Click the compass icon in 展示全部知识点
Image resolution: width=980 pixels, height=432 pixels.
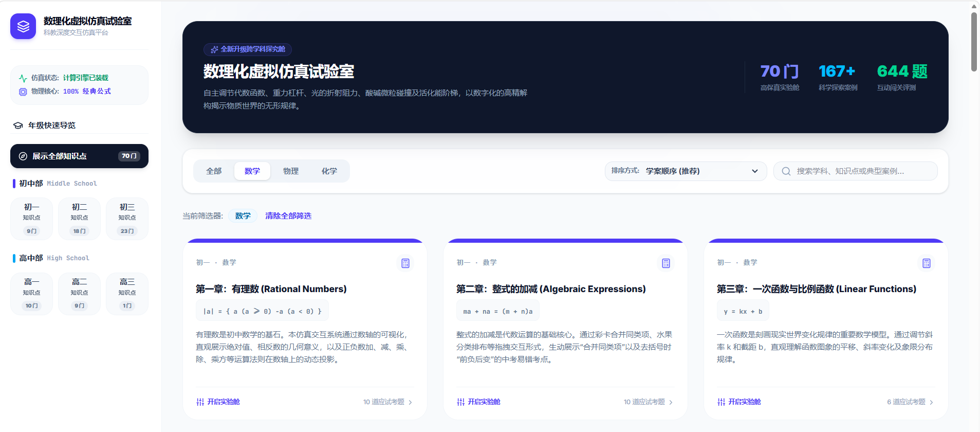point(23,156)
